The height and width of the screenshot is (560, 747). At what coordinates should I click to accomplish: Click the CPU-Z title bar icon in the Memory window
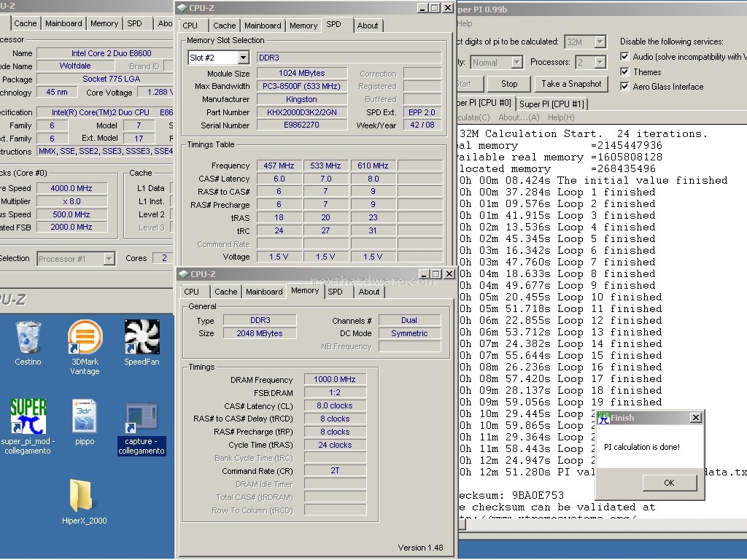(183, 274)
